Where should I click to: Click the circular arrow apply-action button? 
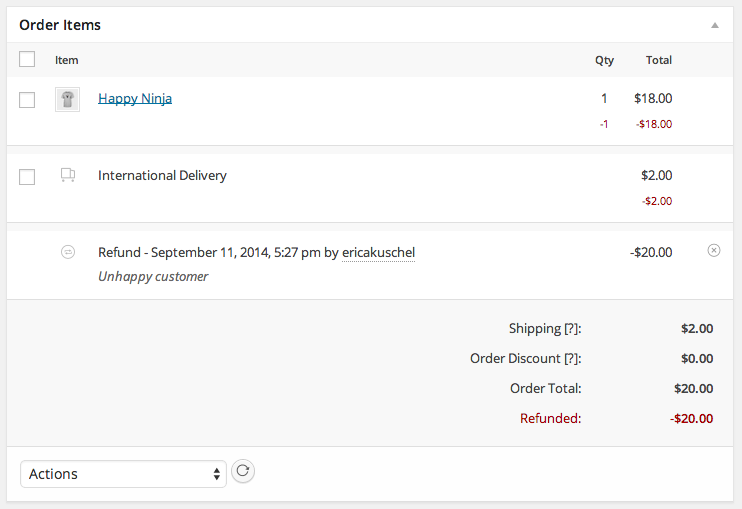tap(243, 471)
